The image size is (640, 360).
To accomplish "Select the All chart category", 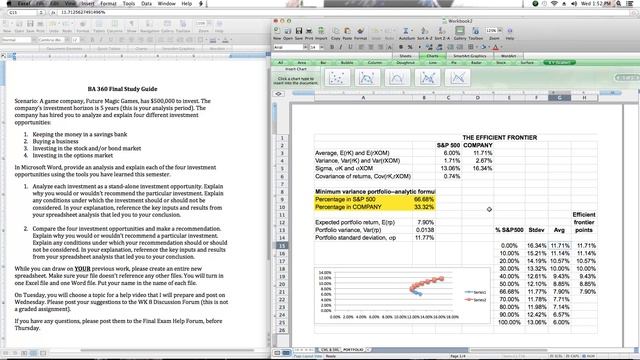I will click(280, 62).
